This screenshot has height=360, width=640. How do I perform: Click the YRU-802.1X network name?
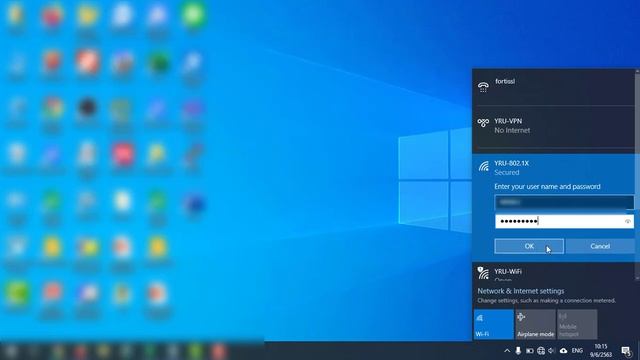coord(511,163)
